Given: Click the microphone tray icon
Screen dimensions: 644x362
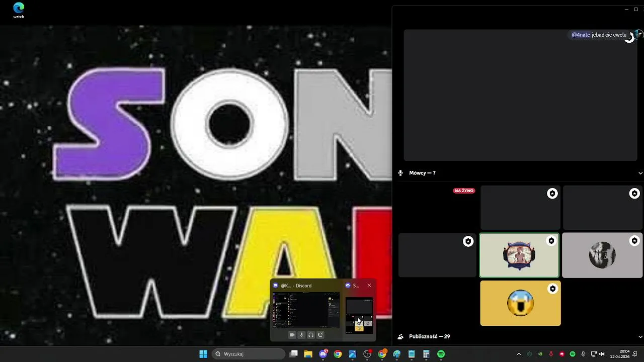Looking at the screenshot, I should tap(583, 354).
